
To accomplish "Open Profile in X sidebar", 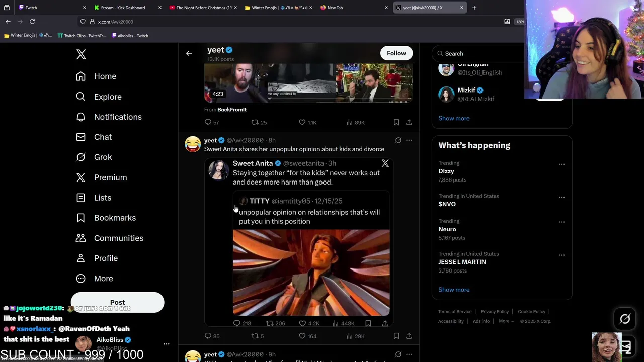I will [97, 258].
